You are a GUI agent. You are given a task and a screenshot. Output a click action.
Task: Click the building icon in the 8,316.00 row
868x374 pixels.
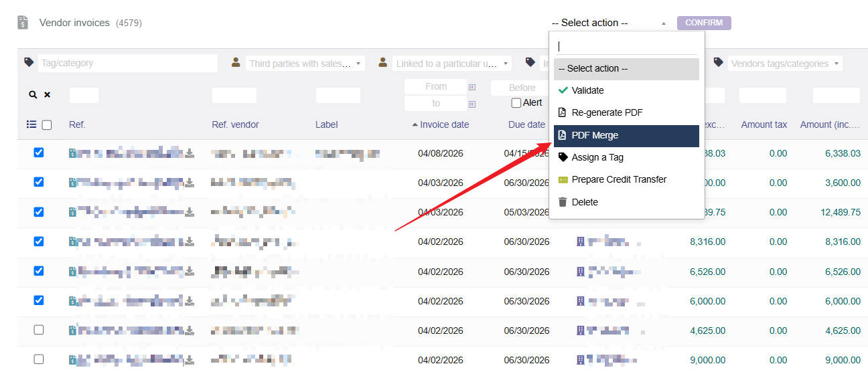(581, 242)
